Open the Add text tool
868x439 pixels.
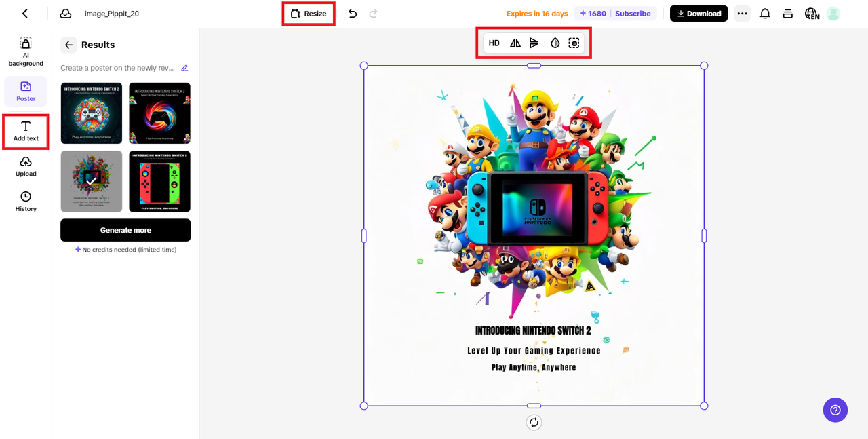point(25,131)
